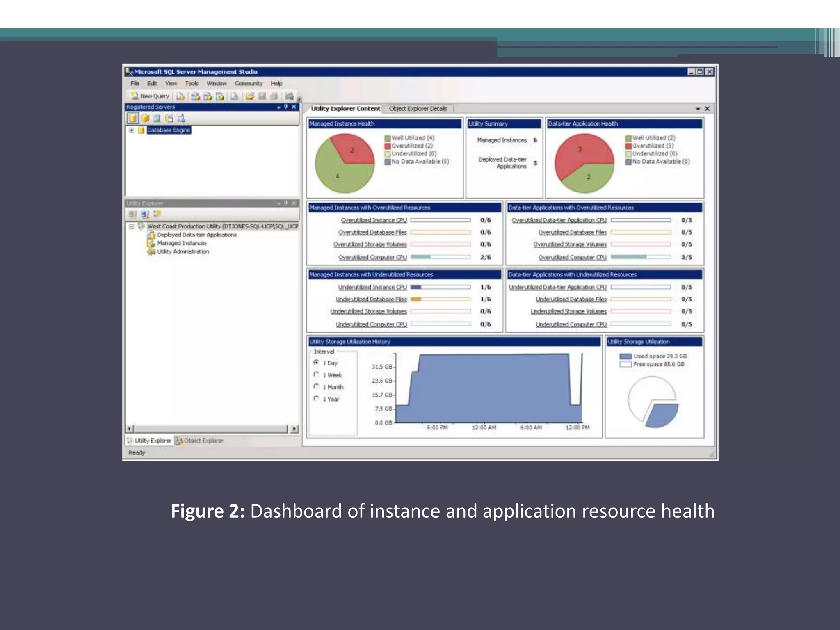Switch to the bottom Object Explorer tab
This screenshot has height=630, width=840.
200,441
